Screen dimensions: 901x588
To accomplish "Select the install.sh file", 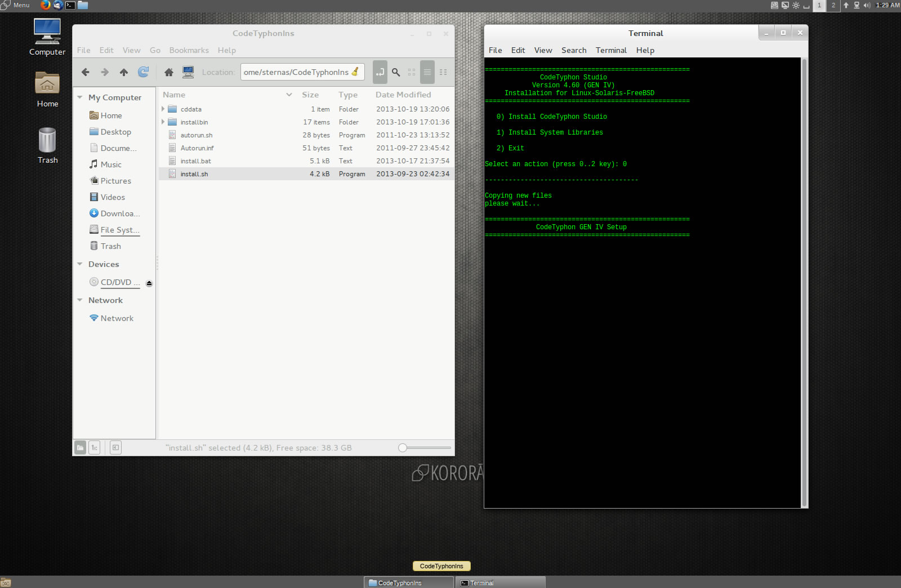I will coord(306,174).
